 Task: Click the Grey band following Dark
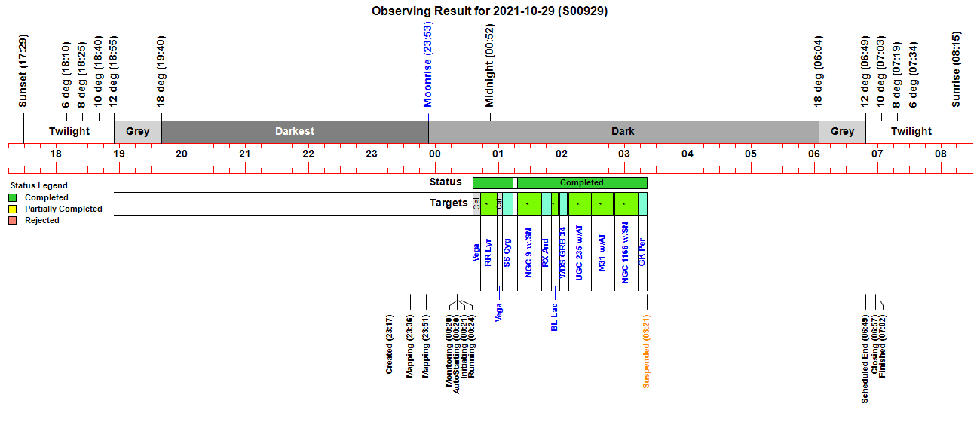[842, 131]
